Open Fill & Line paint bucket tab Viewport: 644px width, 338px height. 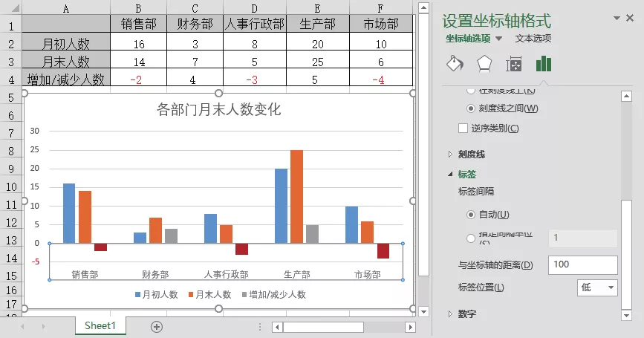click(x=455, y=64)
